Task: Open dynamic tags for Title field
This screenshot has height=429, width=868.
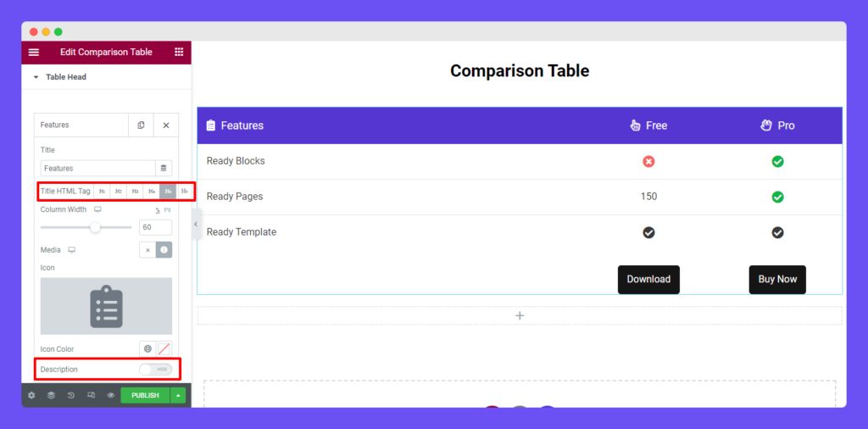Action: tap(164, 168)
